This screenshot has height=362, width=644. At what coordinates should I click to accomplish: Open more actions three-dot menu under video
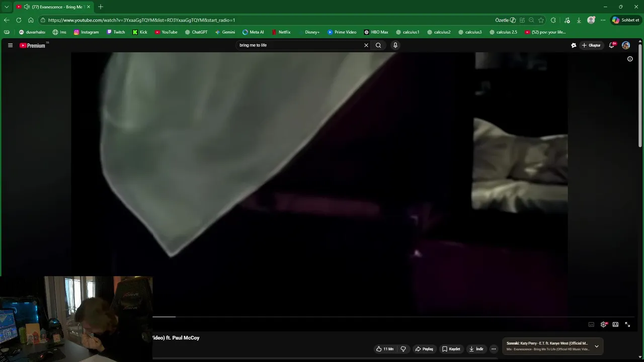tap(494, 349)
